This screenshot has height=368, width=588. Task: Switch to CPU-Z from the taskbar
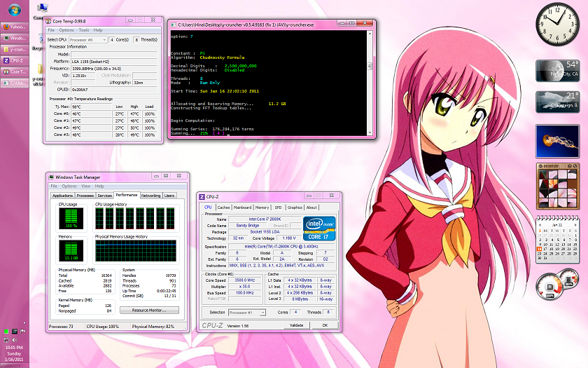[17, 60]
